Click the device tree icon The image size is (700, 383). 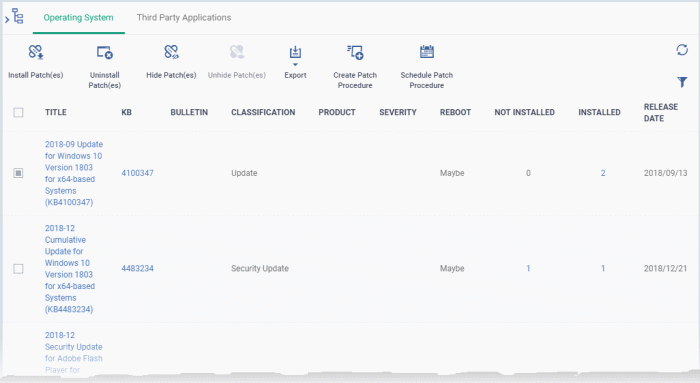click(x=18, y=16)
